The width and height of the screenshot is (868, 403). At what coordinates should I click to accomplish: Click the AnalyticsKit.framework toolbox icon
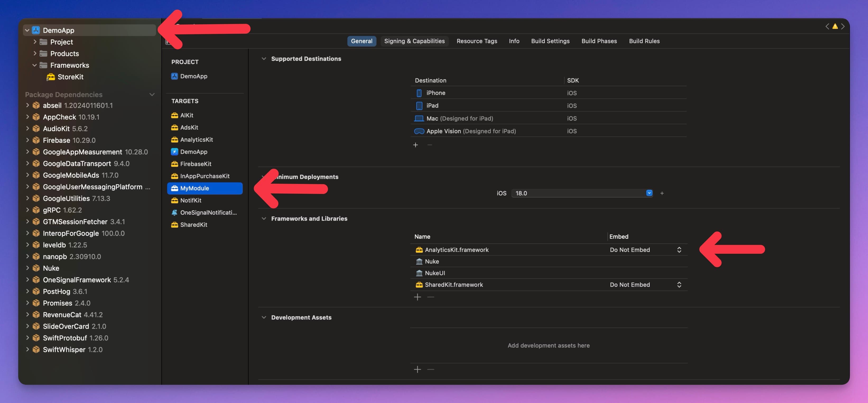tap(419, 250)
